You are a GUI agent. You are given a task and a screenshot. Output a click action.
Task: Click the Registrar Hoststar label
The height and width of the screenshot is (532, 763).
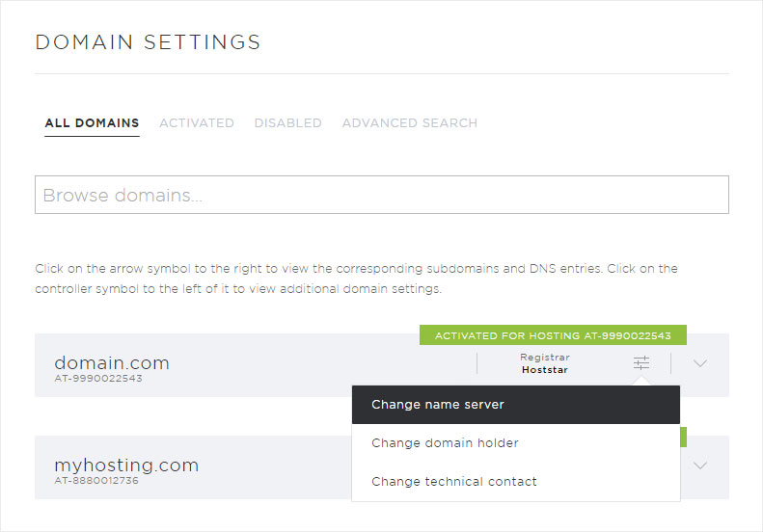click(x=545, y=363)
